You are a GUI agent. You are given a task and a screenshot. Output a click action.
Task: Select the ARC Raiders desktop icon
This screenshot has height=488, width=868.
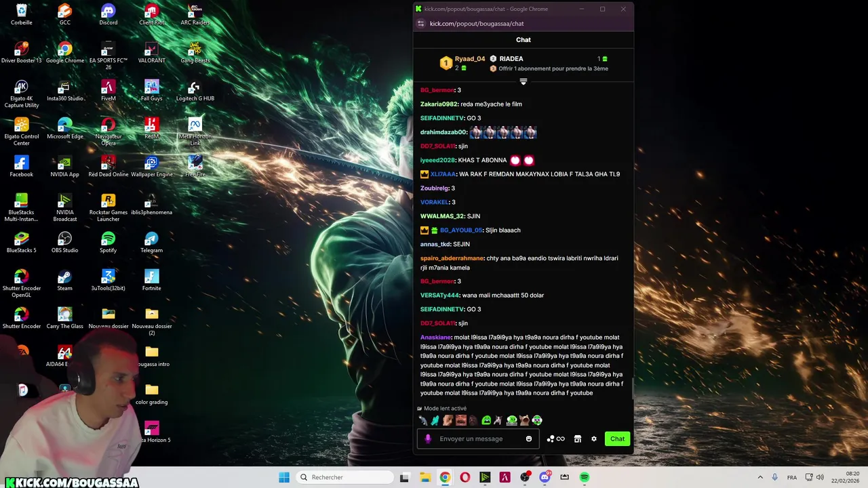195,14
